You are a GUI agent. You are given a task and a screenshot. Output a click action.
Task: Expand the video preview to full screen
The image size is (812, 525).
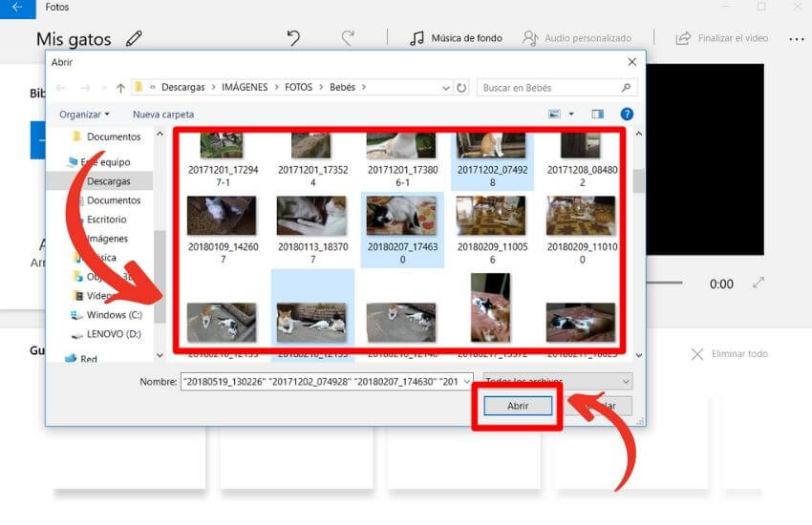coord(759,283)
